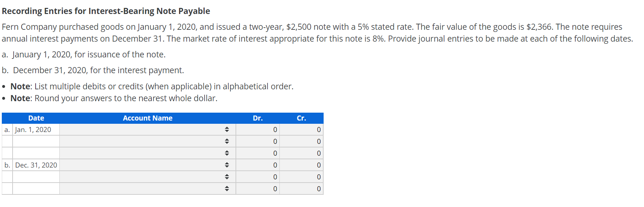Select the Dr. amount cell for Jan. 1 entry

tap(258, 130)
